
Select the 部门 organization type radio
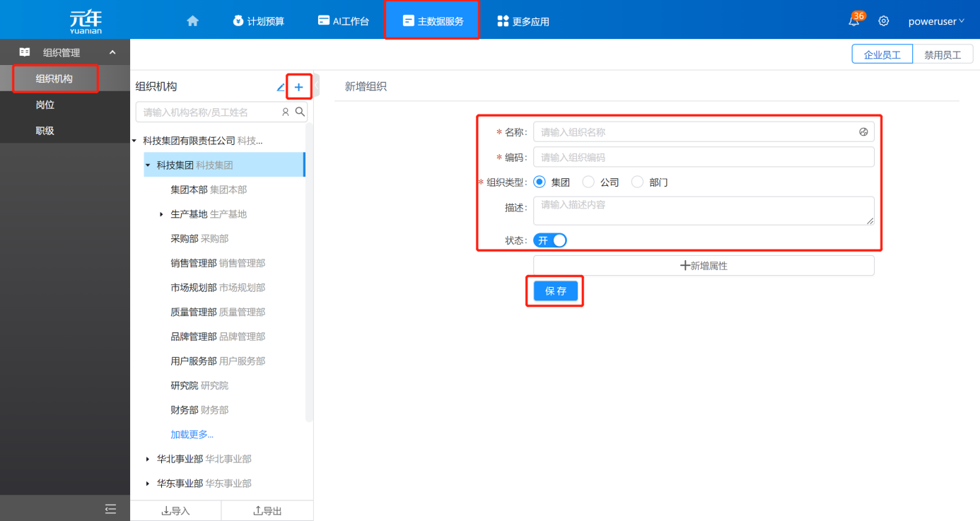click(x=637, y=182)
